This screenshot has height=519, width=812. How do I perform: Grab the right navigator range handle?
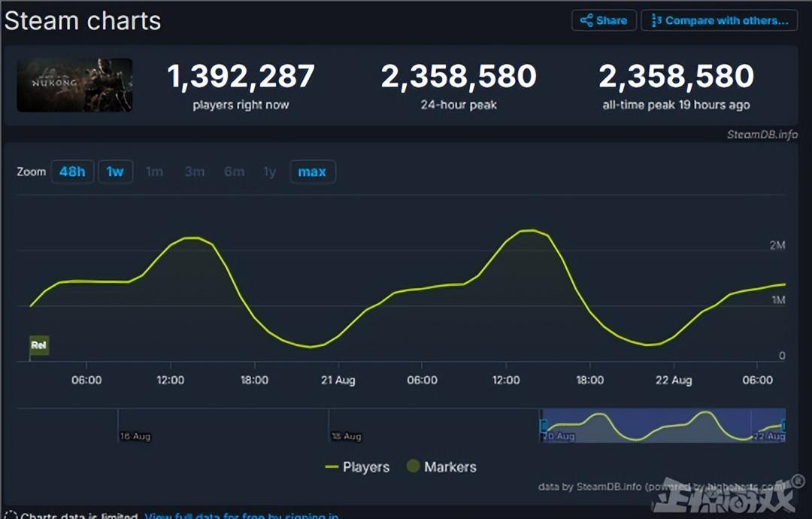tap(784, 426)
